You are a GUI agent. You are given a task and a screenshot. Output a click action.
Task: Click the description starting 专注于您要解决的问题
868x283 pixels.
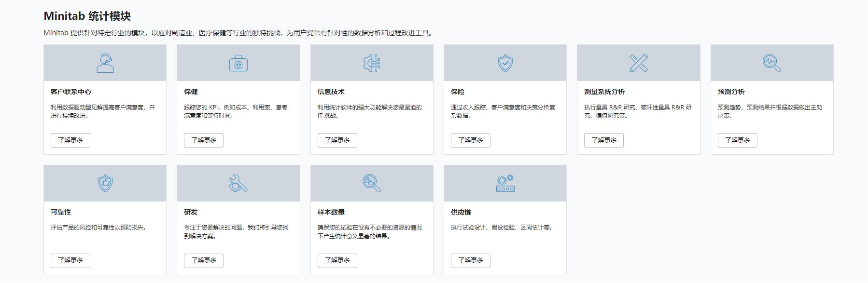pos(236,232)
